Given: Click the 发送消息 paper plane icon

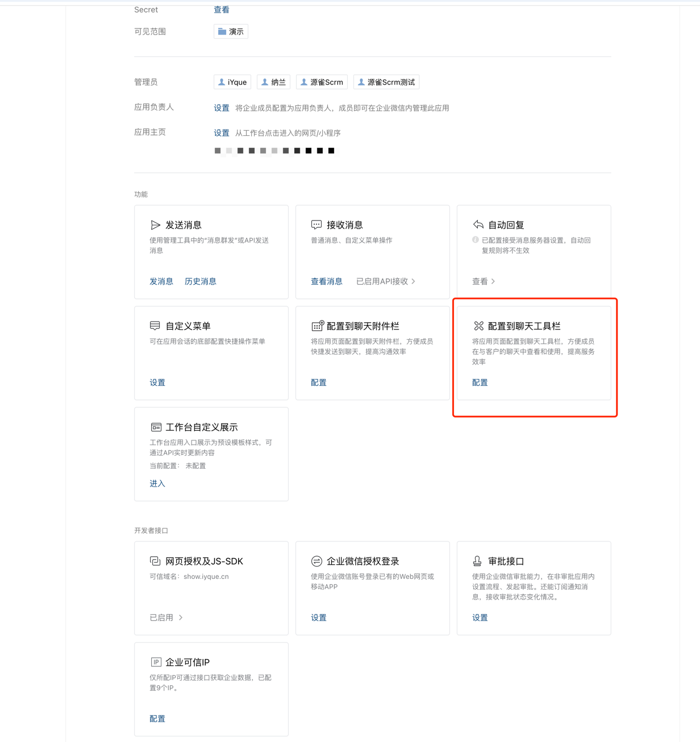Looking at the screenshot, I should click(x=155, y=225).
